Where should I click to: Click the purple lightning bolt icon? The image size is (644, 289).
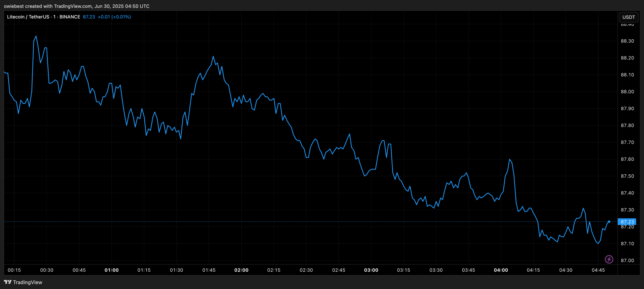click(x=609, y=259)
